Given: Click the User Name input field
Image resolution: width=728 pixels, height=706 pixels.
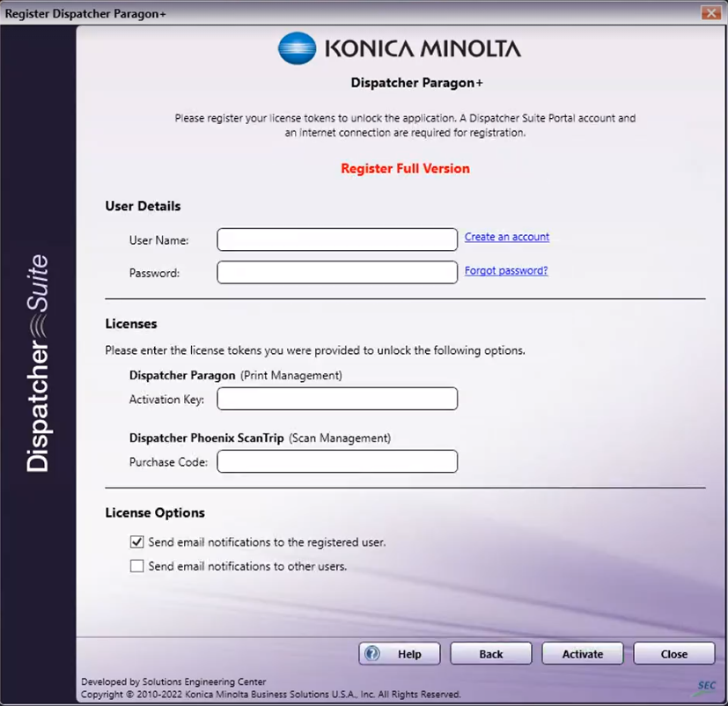Looking at the screenshot, I should 337,239.
